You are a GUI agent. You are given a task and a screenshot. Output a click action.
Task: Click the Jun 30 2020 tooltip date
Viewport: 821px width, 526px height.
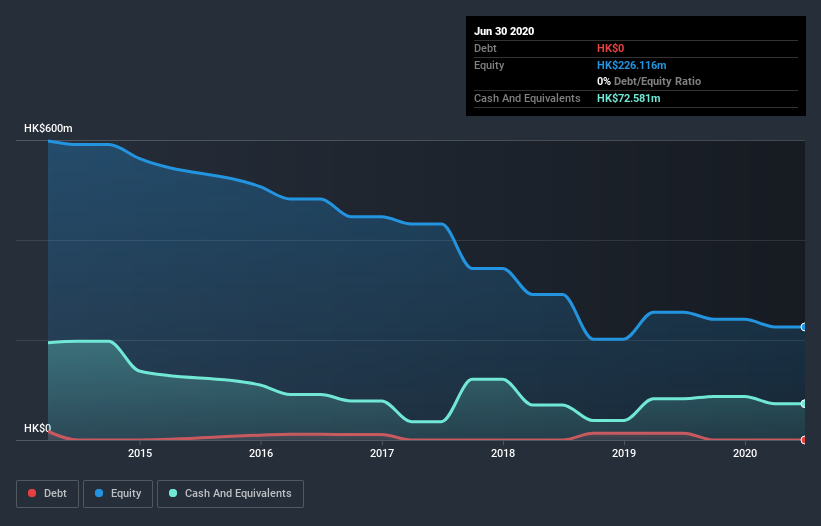[x=504, y=31]
